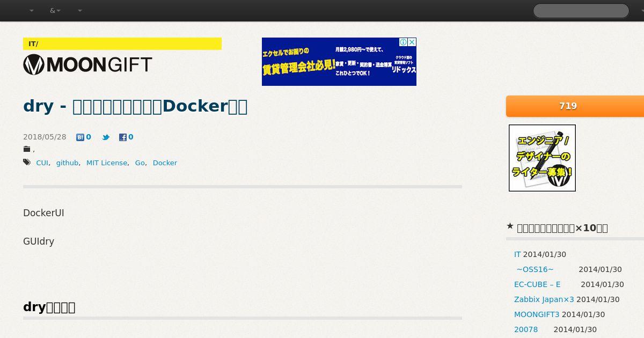
Task: Close the banner ad with X
Action: click(x=412, y=42)
